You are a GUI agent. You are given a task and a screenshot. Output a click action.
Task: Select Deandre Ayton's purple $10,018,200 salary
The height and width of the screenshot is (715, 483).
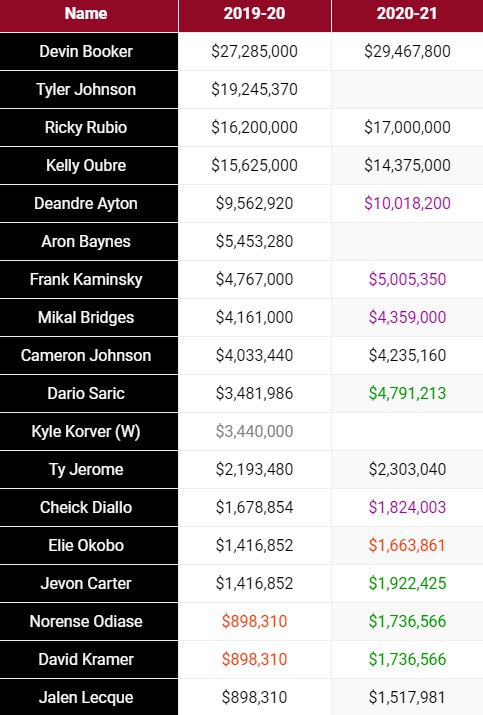407,203
